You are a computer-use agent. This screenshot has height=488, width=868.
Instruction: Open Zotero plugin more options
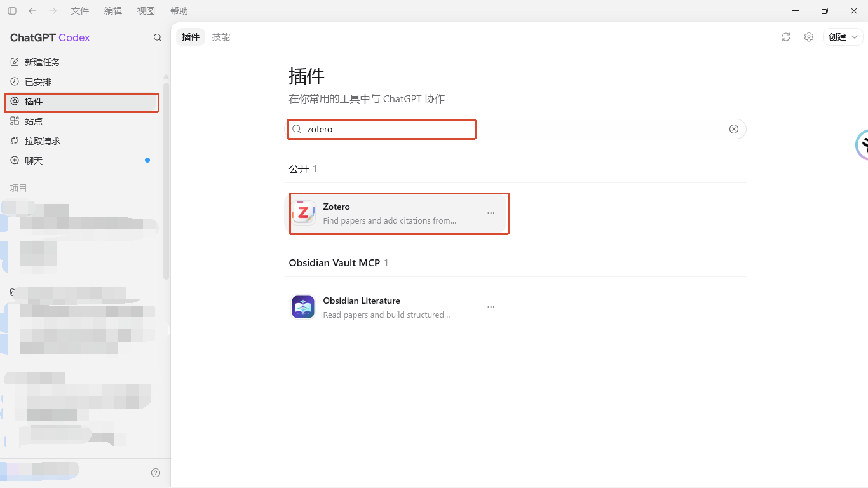click(x=491, y=213)
